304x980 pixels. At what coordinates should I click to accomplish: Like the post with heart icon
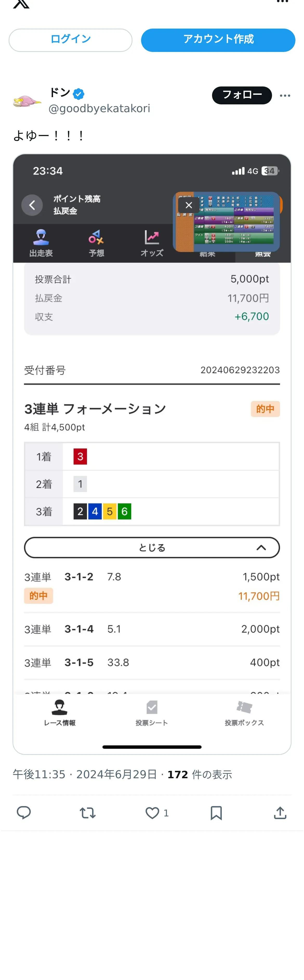(152, 813)
